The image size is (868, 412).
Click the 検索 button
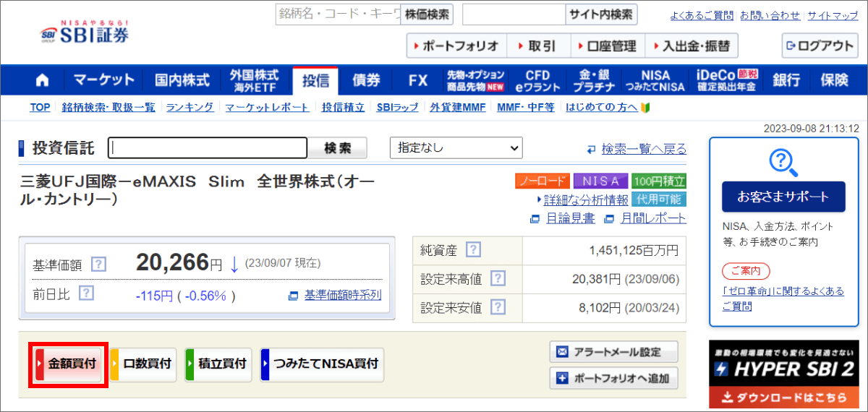[x=338, y=148]
